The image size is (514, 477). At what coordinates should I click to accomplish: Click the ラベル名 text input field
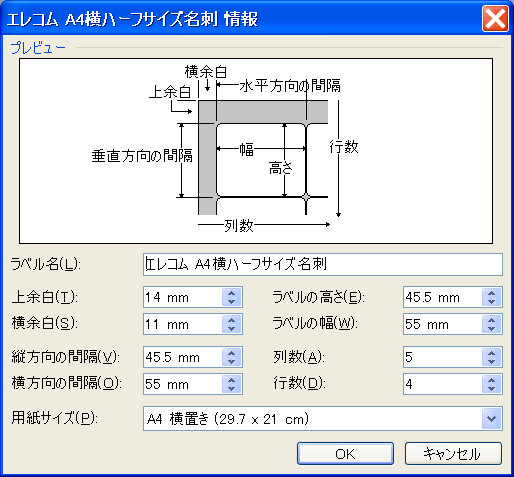pyautogui.click(x=323, y=264)
